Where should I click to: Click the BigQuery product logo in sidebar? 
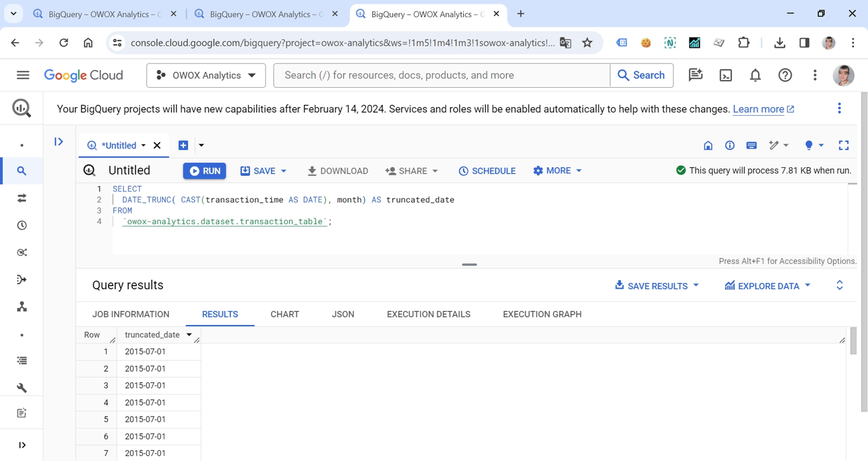pos(22,108)
